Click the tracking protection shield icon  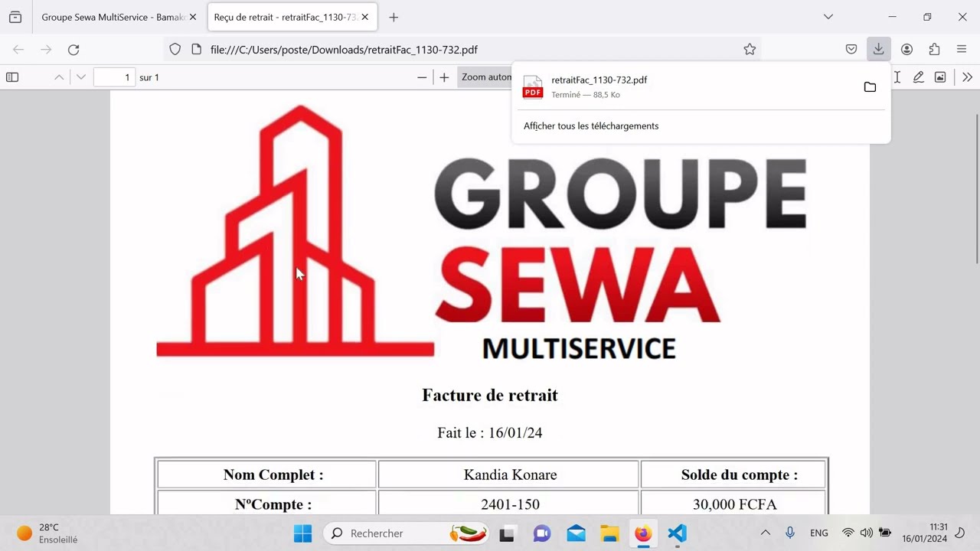(175, 49)
